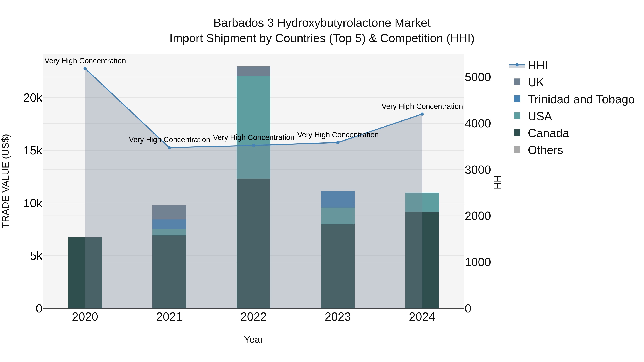Click the 2021 USA bar segment
Screen dimensions: 644x362
pyautogui.click(x=169, y=232)
